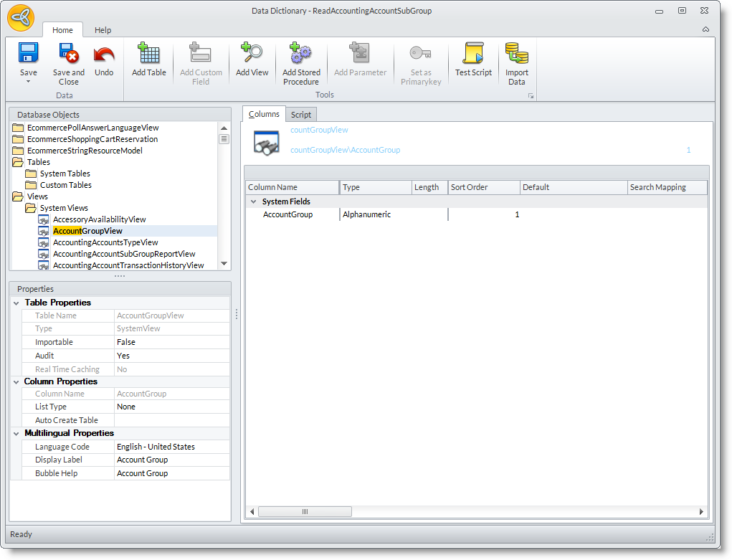The width and height of the screenshot is (732, 560).
Task: Open the Help ribbon tab
Action: 103,30
